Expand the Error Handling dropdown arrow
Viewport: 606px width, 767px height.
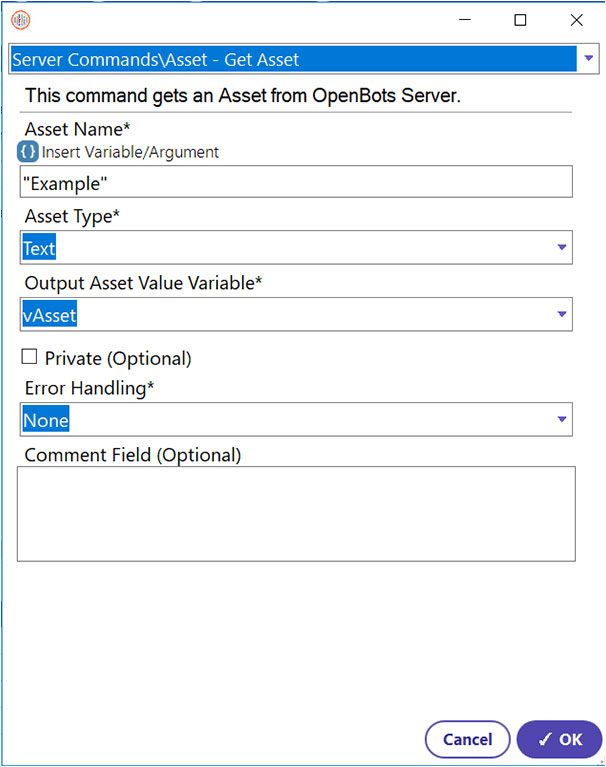561,419
